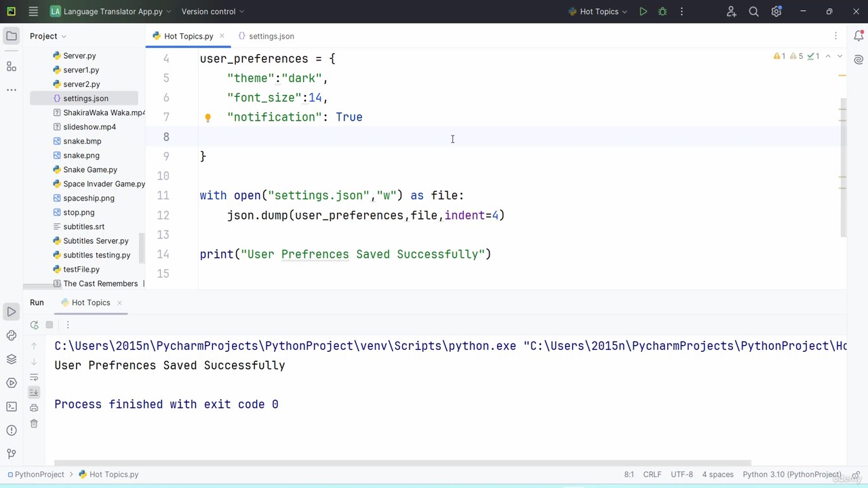Open the layered Services tool window icon
Viewport: 868px width, 488px height.
12,359
